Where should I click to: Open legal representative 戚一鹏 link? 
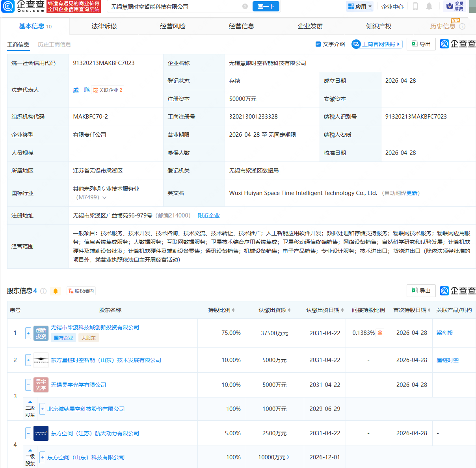point(81,90)
